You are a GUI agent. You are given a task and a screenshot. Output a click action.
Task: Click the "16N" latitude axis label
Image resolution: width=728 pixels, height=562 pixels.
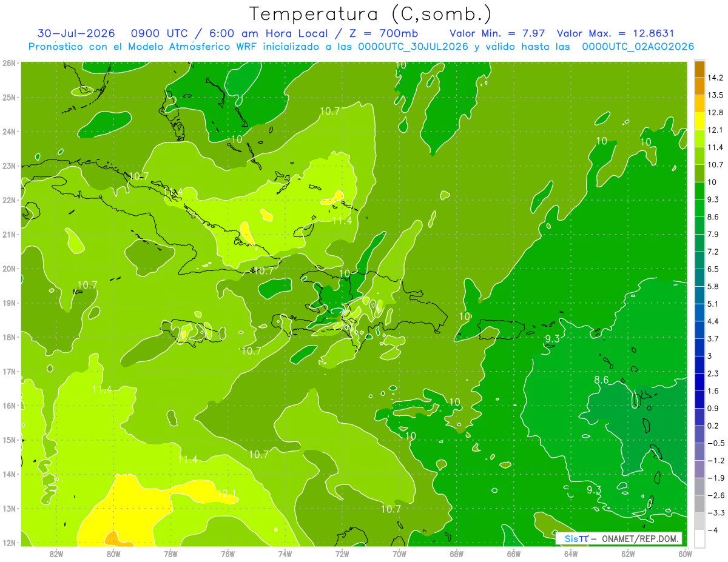point(10,406)
